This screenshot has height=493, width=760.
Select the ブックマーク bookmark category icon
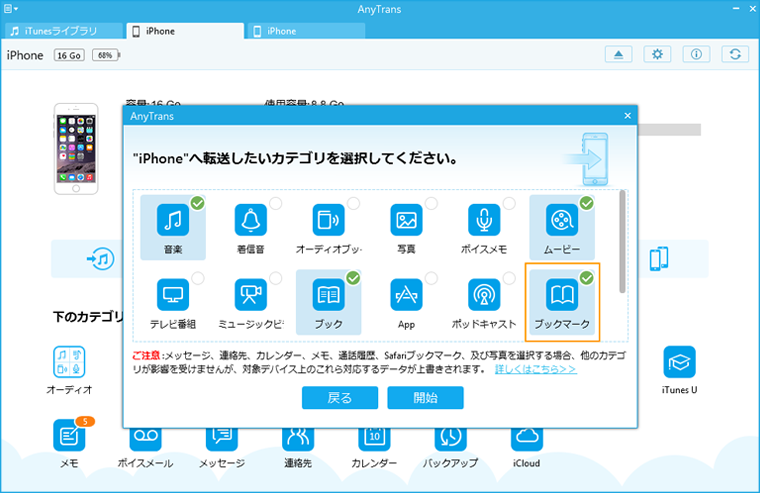pos(562,295)
